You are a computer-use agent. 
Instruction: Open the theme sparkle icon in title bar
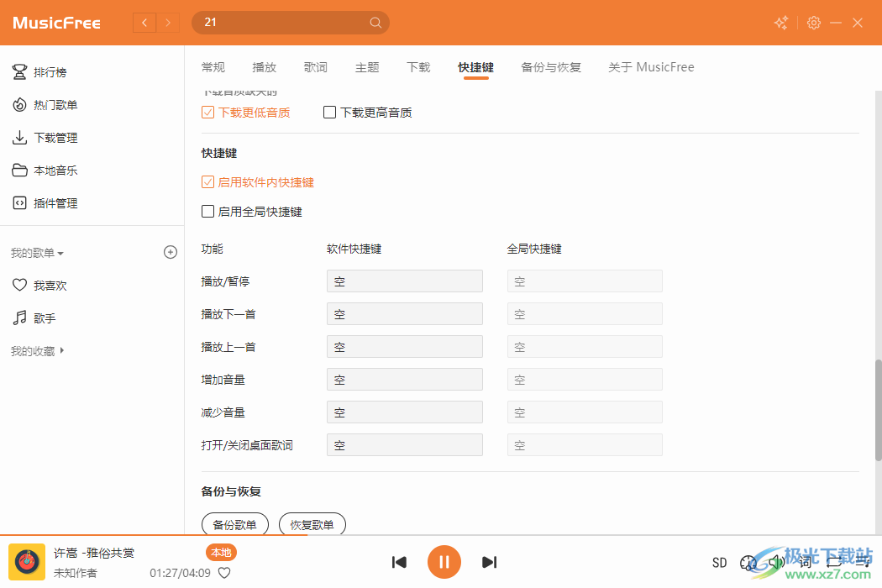[x=781, y=23]
